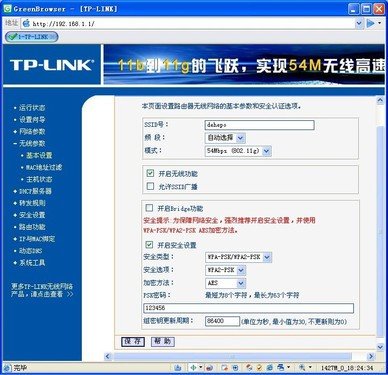Expand 网络参数 in the sidebar
The image size is (388, 375).
point(32,131)
